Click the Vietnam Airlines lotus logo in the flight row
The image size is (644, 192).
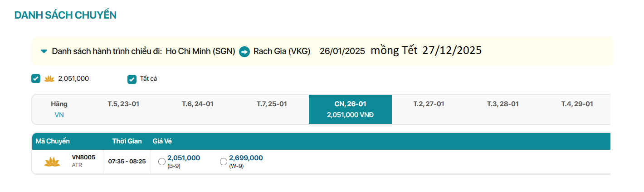click(52, 162)
